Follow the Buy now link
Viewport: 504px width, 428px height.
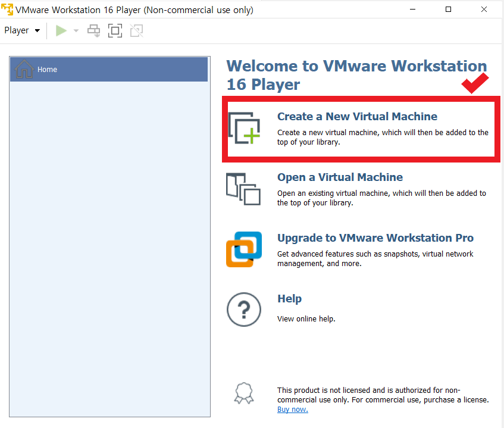293,410
